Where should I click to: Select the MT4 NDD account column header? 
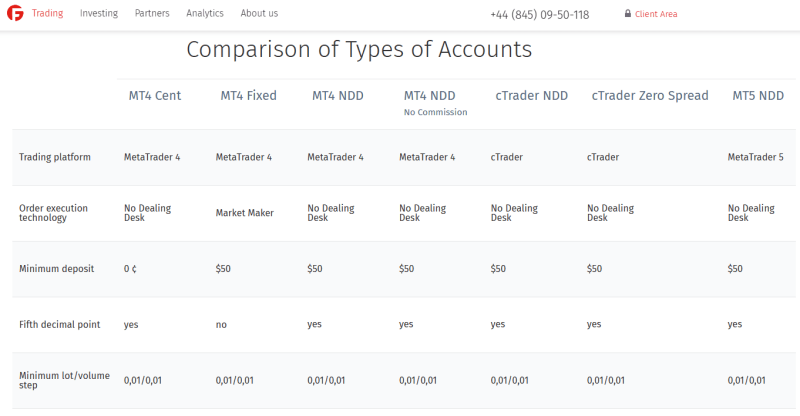[x=338, y=95]
